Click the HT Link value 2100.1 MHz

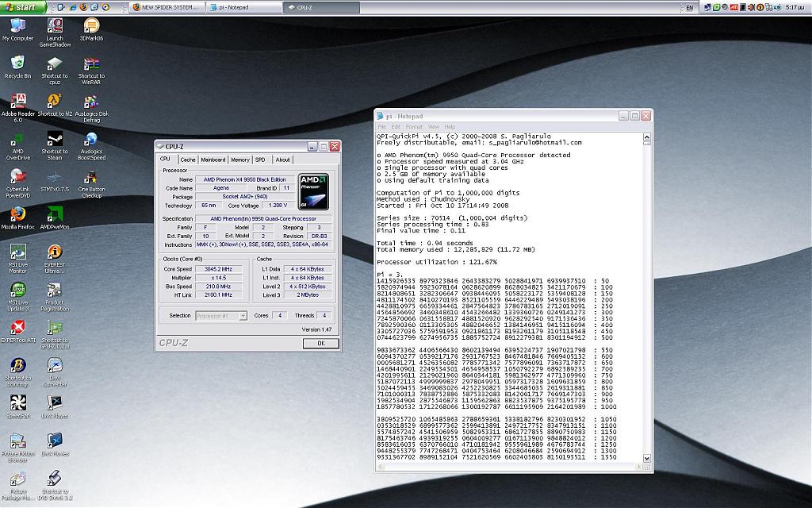pyautogui.click(x=218, y=295)
